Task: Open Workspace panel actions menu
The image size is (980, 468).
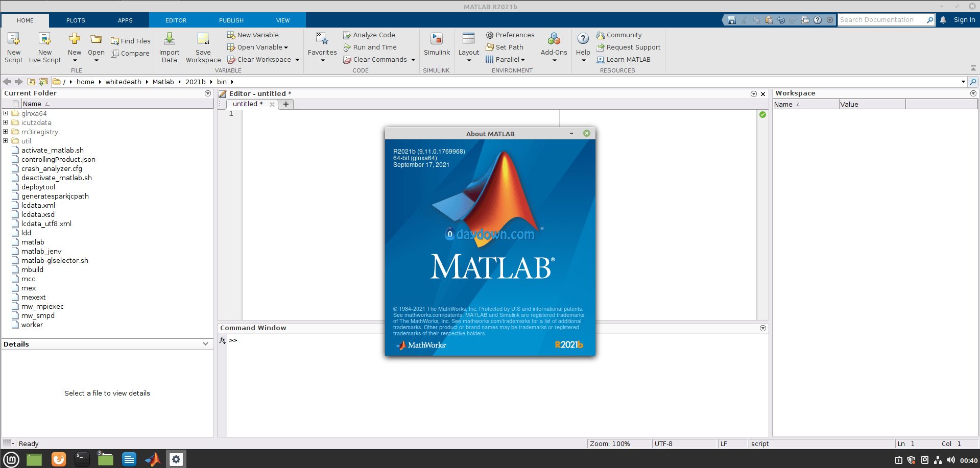Action: [x=973, y=93]
